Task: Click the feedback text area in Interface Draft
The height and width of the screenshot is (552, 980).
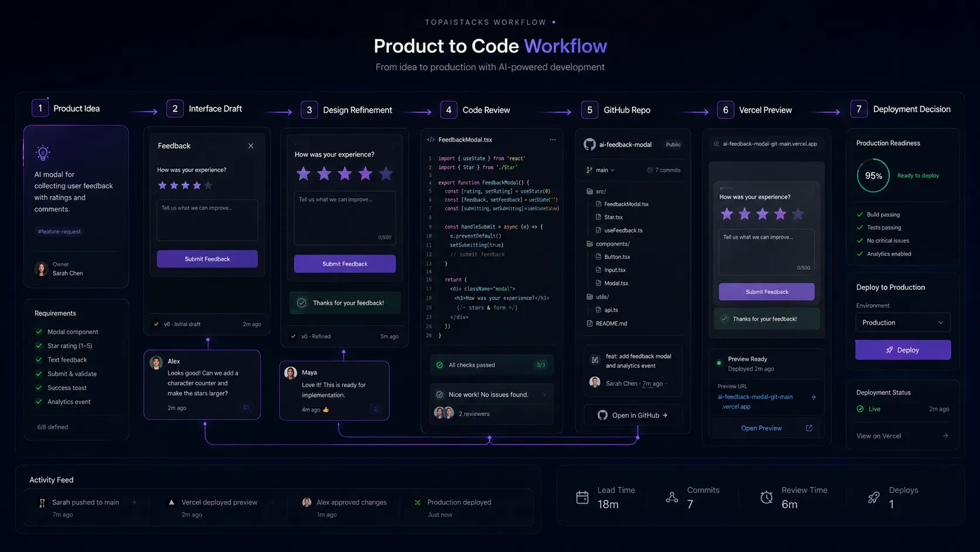Action: (207, 220)
